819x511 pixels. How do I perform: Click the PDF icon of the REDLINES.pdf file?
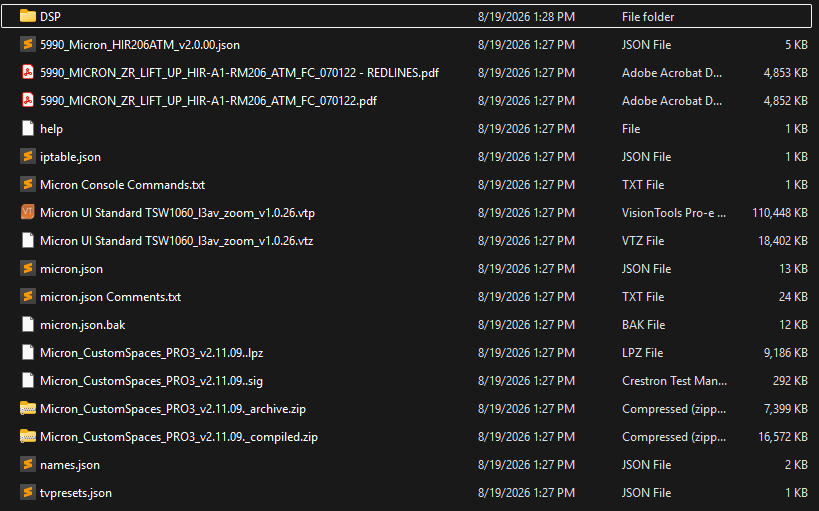(x=28, y=72)
